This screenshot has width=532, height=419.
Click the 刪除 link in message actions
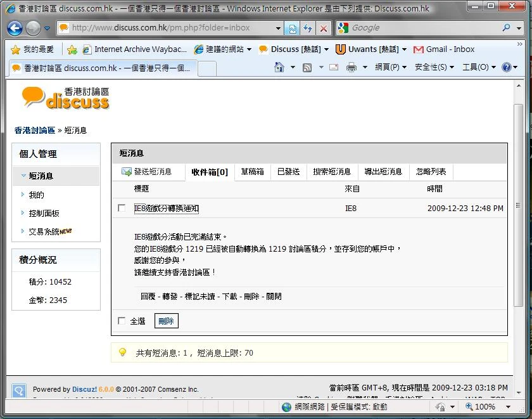pos(252,297)
